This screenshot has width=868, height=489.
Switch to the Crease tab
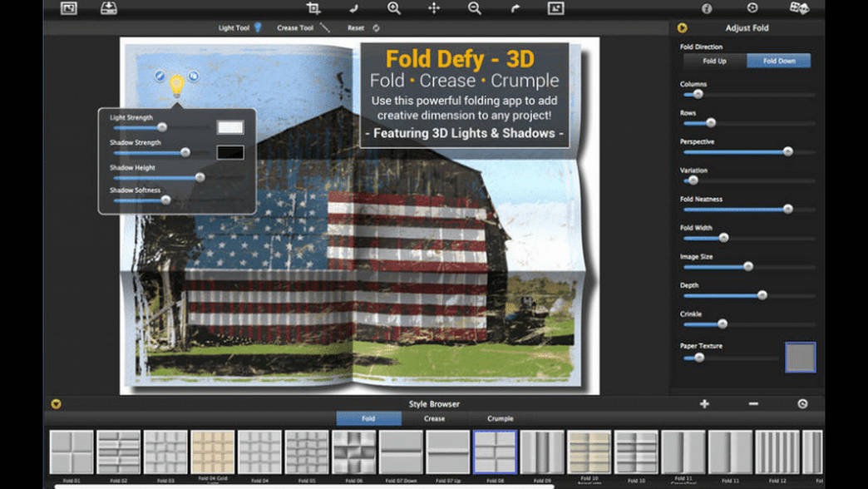click(x=434, y=418)
